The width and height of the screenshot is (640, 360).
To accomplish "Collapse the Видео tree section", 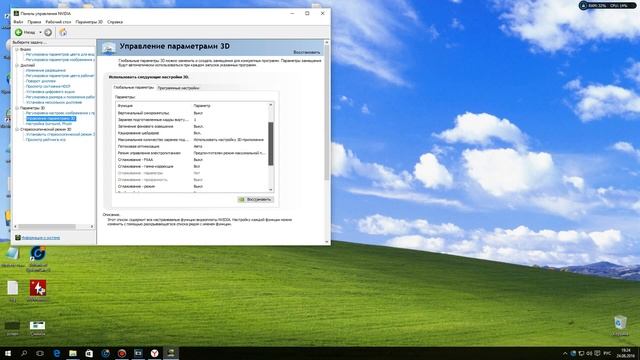I will [17, 49].
